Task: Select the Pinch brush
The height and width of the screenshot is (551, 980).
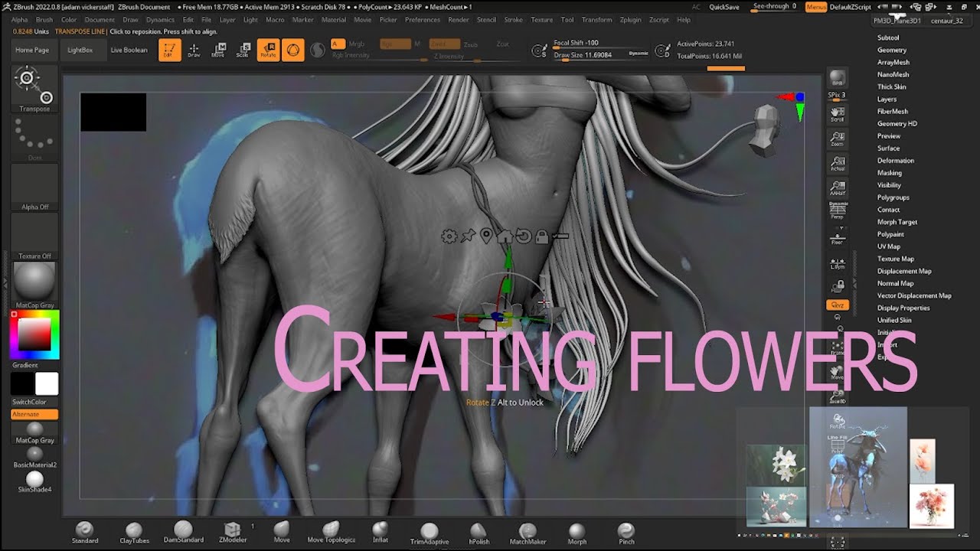Action: (626, 533)
